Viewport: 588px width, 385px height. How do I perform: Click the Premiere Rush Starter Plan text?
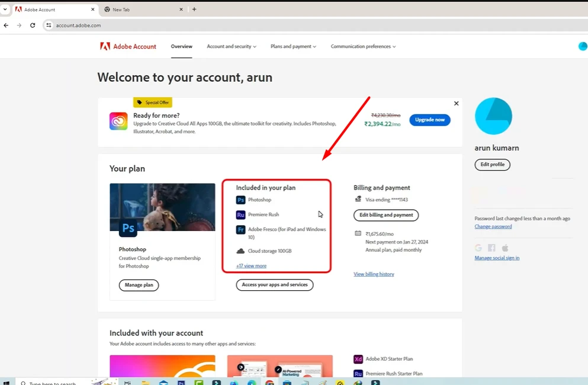click(394, 374)
